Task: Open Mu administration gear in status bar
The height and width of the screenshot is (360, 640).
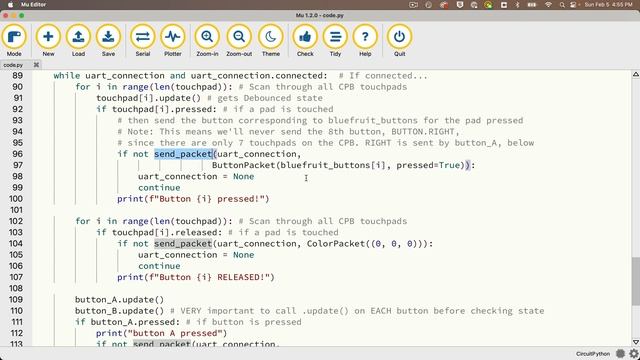Action: (x=634, y=353)
